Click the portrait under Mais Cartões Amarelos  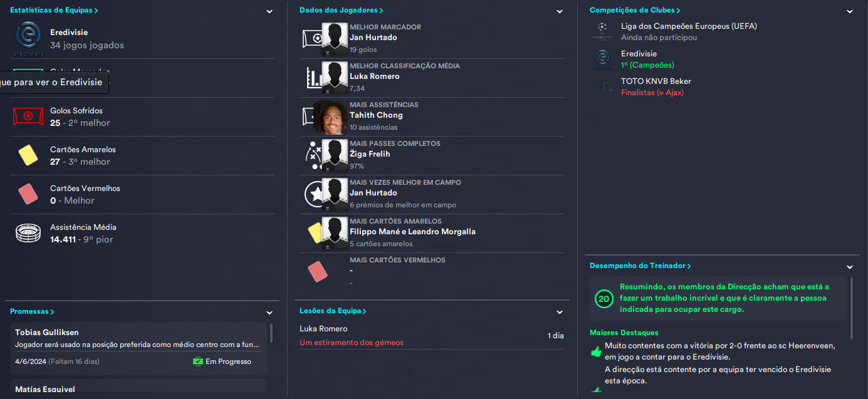[x=334, y=233]
